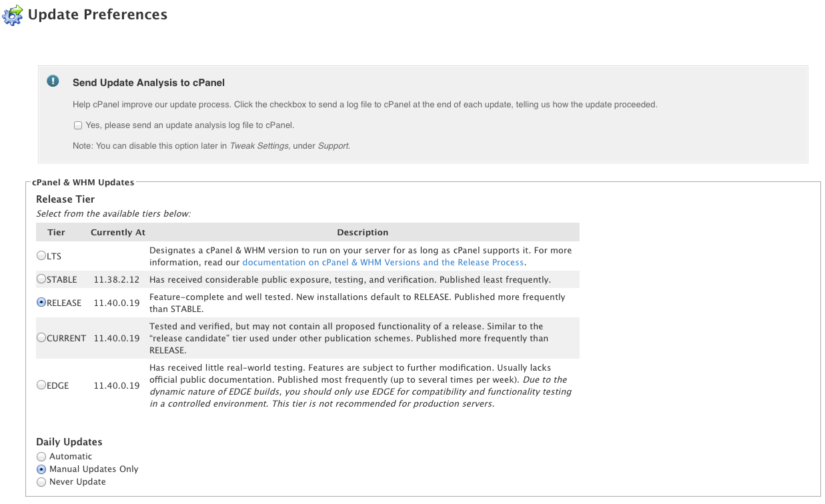Click 'Select from the available tiers below' text

pyautogui.click(x=113, y=214)
